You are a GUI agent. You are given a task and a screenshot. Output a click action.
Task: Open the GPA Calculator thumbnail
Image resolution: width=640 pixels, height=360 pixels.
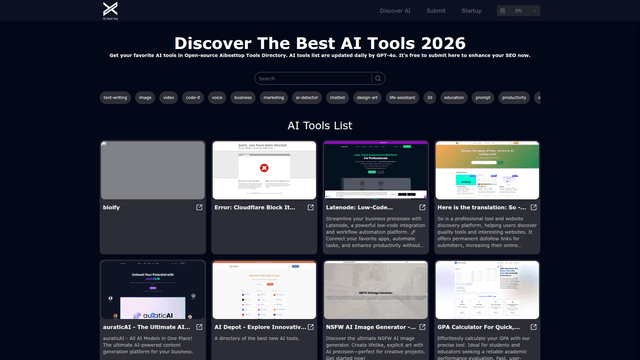487,290
